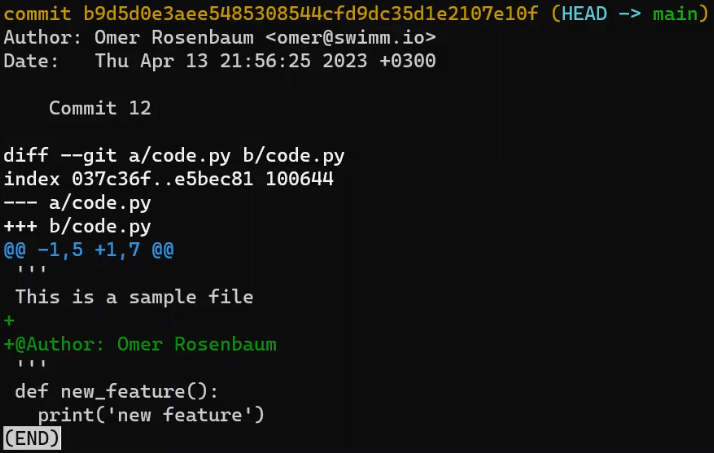
Task: Click the +0300 timezone offset
Action: pyautogui.click(x=408, y=61)
